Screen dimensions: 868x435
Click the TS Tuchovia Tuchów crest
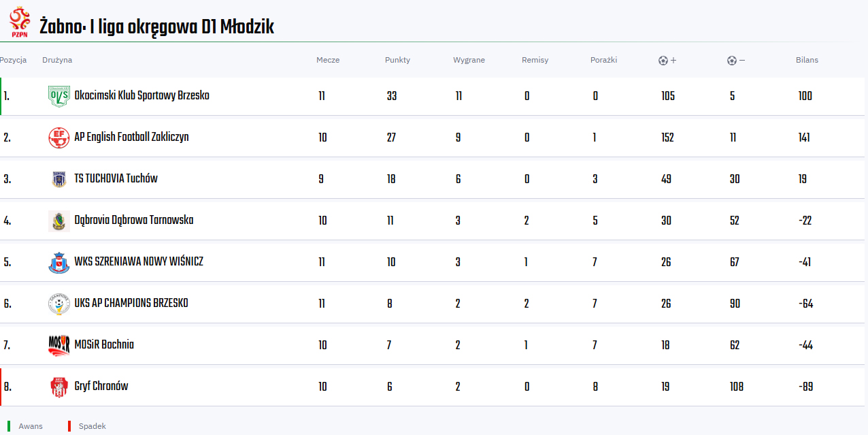pyautogui.click(x=59, y=179)
